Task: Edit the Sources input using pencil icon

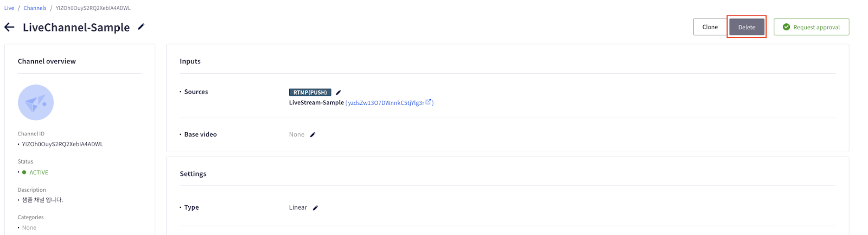Action: coord(339,93)
